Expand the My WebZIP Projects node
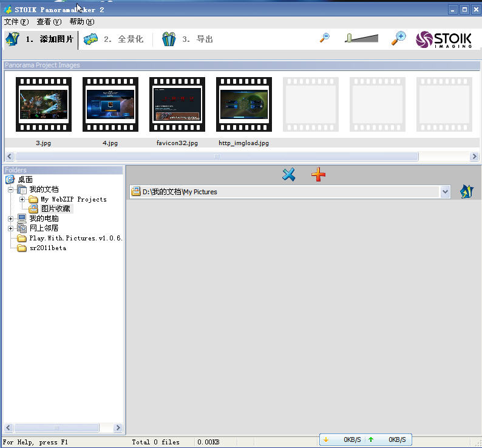This screenshot has width=482, height=448. (x=22, y=199)
